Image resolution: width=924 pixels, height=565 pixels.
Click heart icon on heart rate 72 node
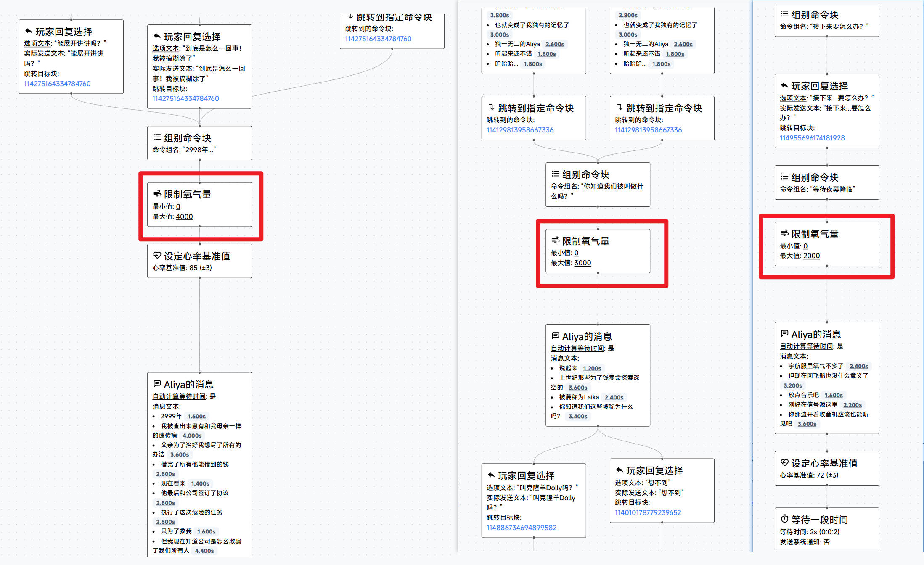[784, 463]
